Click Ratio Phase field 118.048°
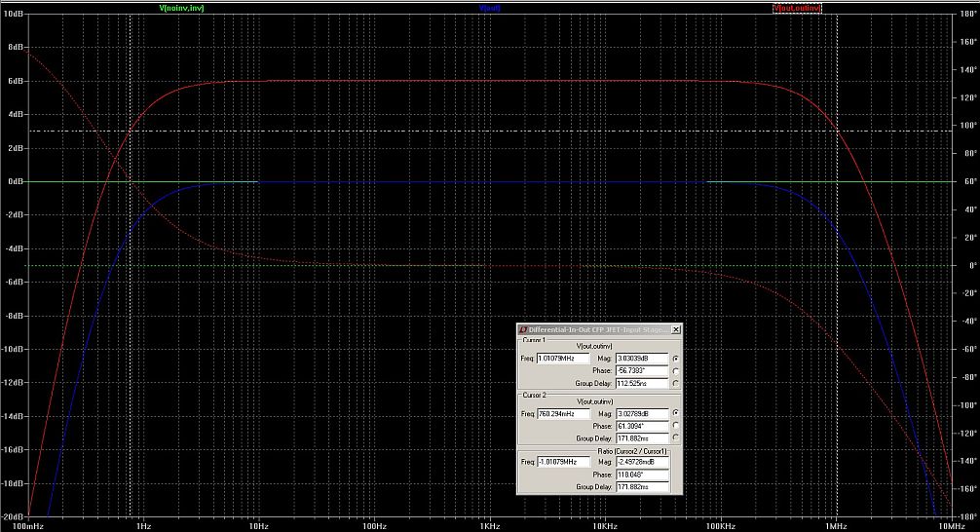The height and width of the screenshot is (532, 980). [x=643, y=475]
